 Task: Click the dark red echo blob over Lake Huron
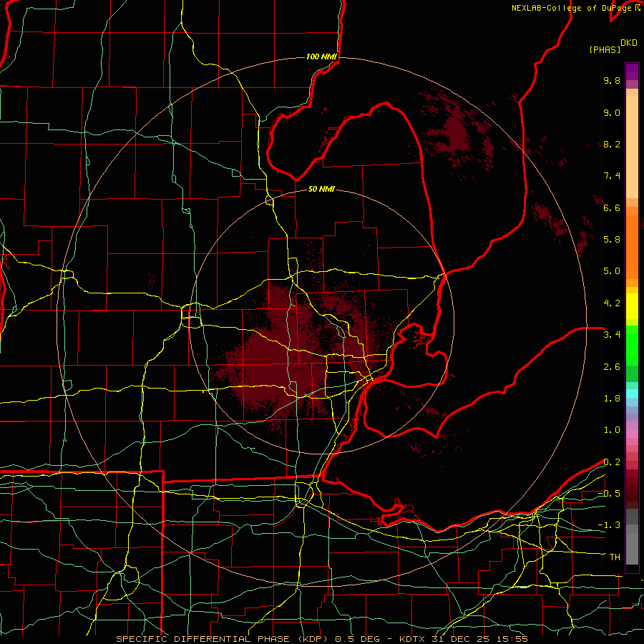[456, 132]
